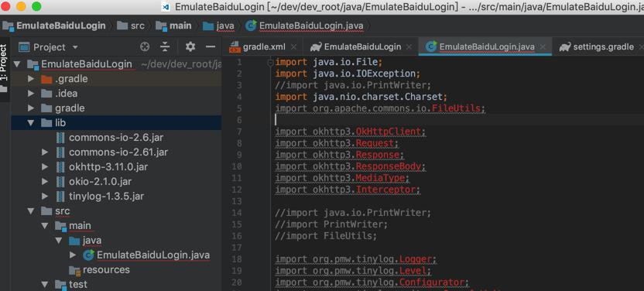
Task: Expand the gradle folder arrow
Action: point(31,108)
